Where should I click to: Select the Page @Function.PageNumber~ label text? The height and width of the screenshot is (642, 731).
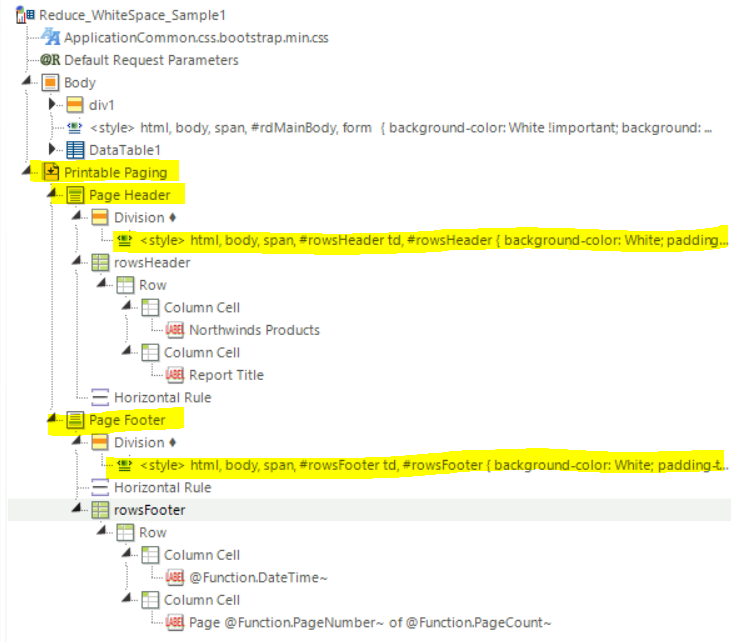[x=370, y=623]
